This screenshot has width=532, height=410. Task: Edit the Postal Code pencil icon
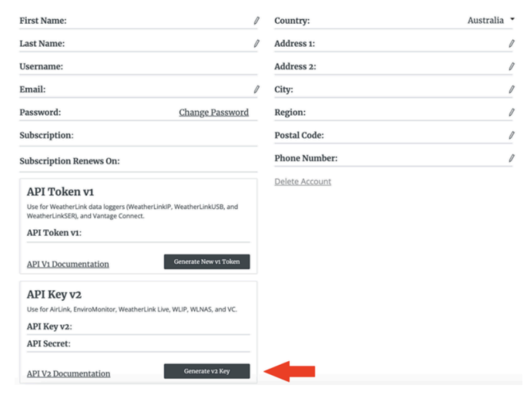tap(511, 136)
